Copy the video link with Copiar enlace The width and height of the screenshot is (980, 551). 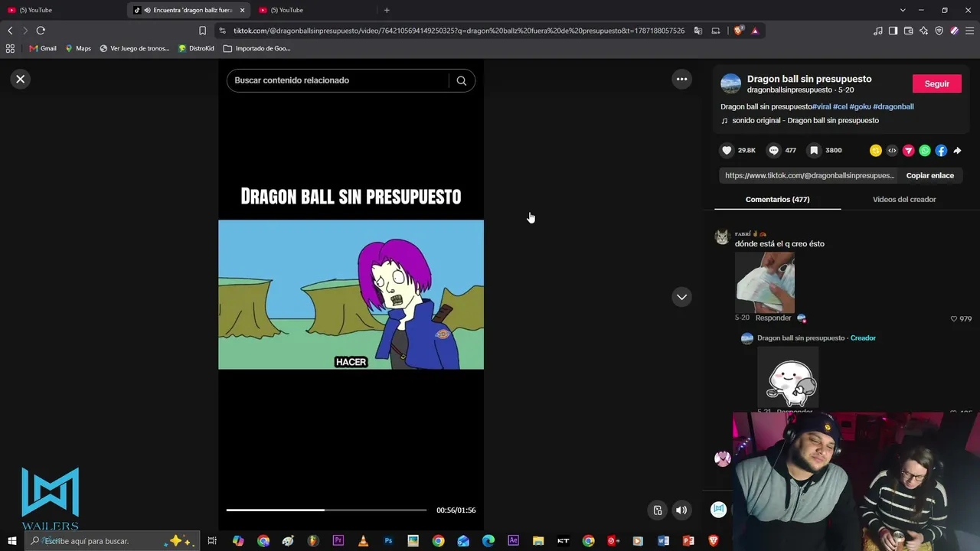(x=929, y=175)
